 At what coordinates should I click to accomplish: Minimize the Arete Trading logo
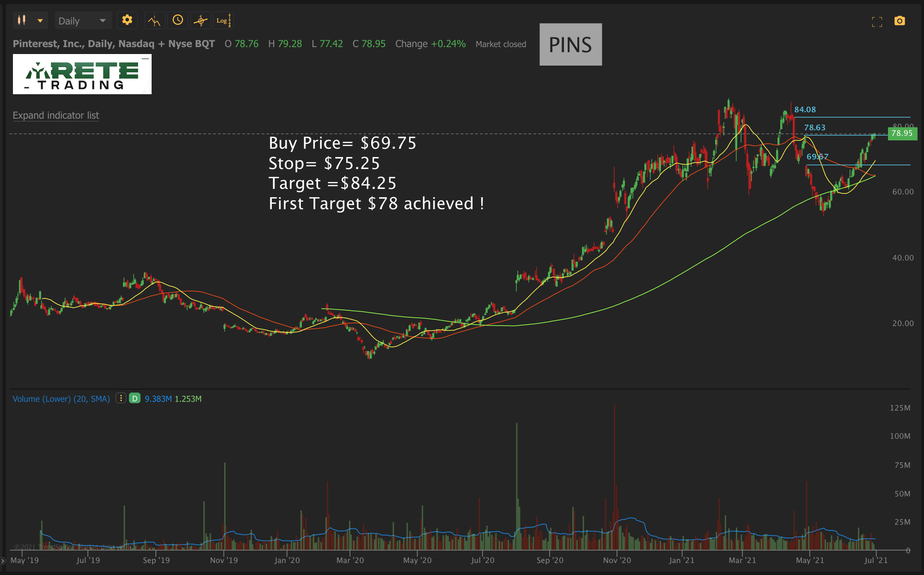146,59
